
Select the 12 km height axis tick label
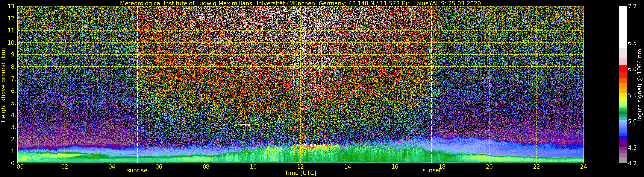(x=12, y=19)
